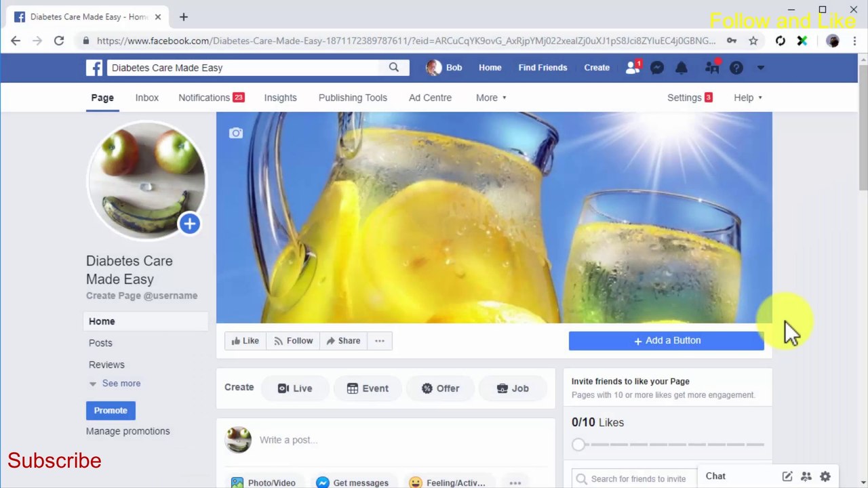Image resolution: width=868 pixels, height=488 pixels.
Task: Click the Like button under cover photo
Action: tap(245, 341)
